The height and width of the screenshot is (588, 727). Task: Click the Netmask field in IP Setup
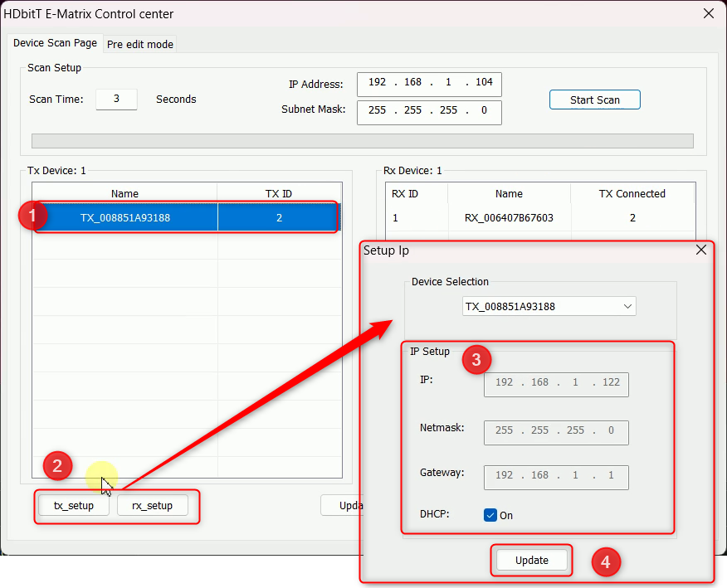(555, 431)
